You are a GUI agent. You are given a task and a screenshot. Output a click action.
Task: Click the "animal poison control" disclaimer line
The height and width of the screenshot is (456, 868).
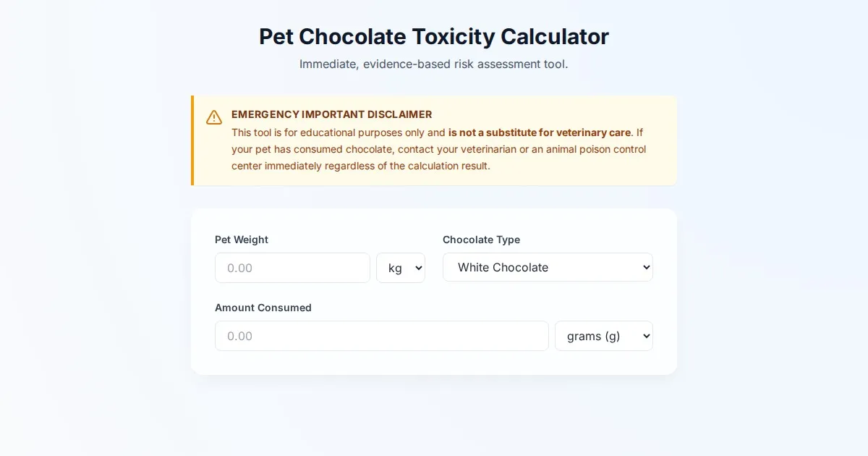pyautogui.click(x=438, y=149)
